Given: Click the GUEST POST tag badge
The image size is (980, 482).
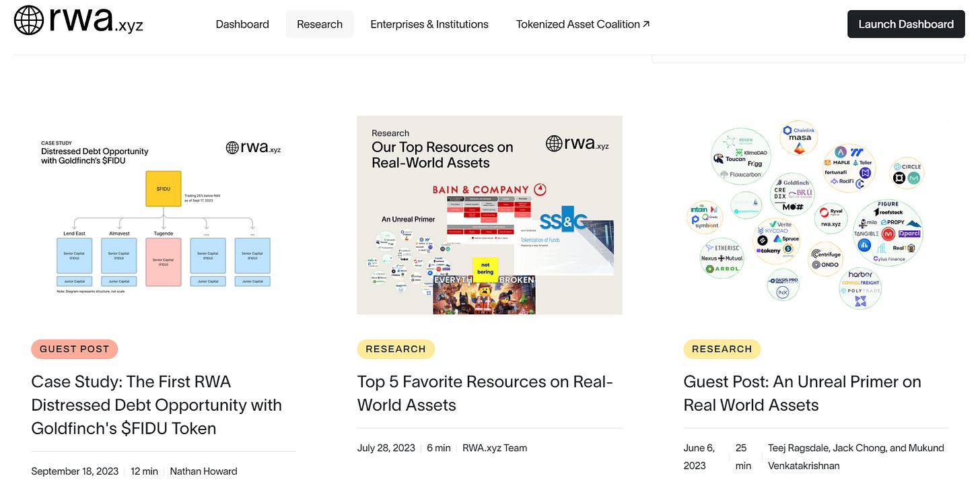Looking at the screenshot, I should (x=74, y=349).
